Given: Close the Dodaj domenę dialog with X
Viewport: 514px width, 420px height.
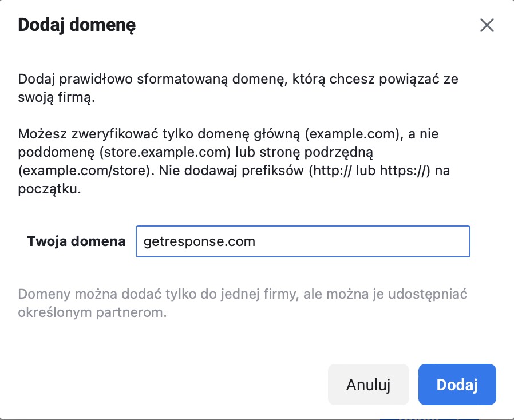Looking at the screenshot, I should 487,25.
